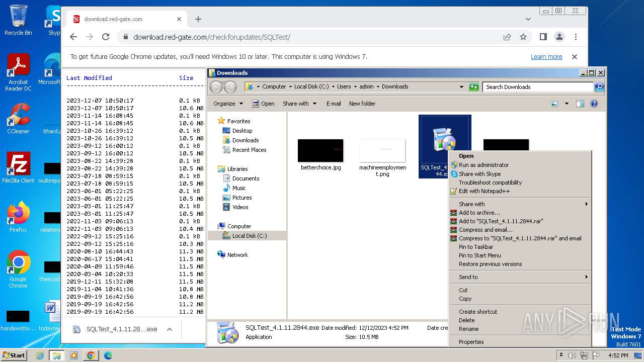Bookmark this page with the star icon
644x362 pixels.
tap(523, 37)
